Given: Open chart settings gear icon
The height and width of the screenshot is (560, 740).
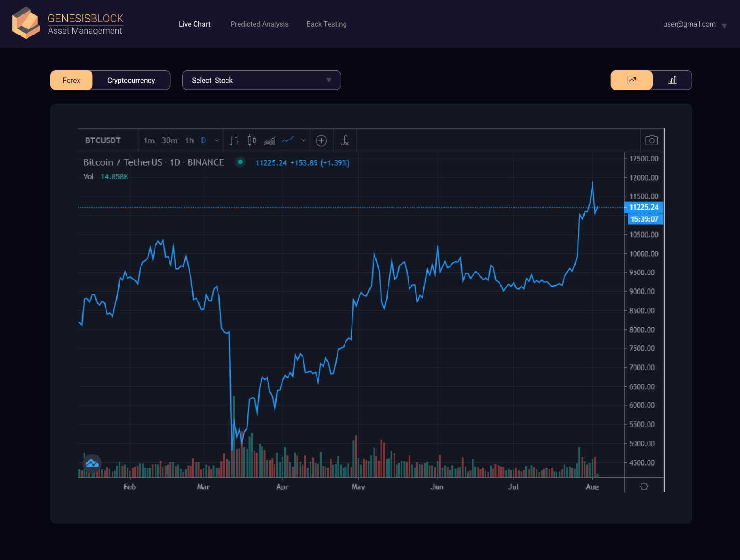Looking at the screenshot, I should click(x=644, y=486).
